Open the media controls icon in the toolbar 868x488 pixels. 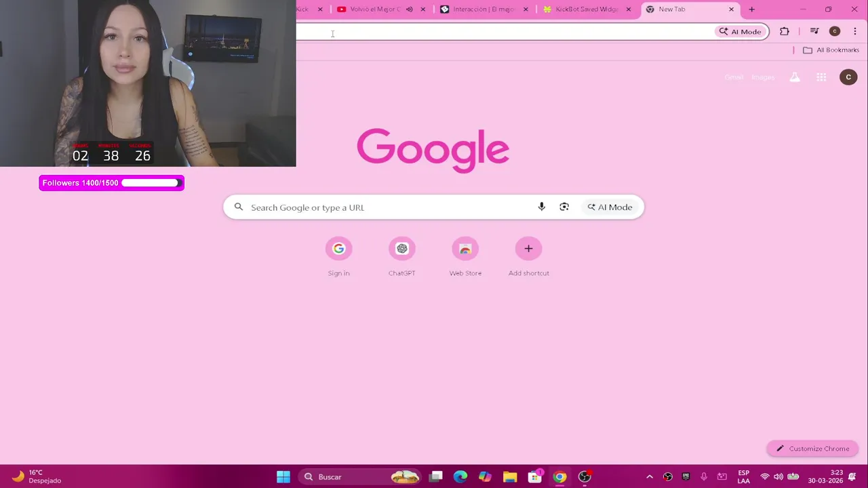814,31
